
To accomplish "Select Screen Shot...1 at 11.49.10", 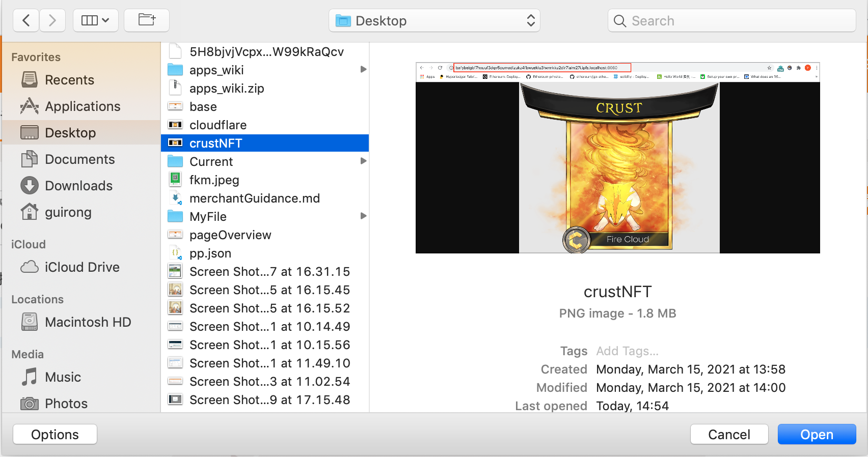I will click(x=265, y=363).
